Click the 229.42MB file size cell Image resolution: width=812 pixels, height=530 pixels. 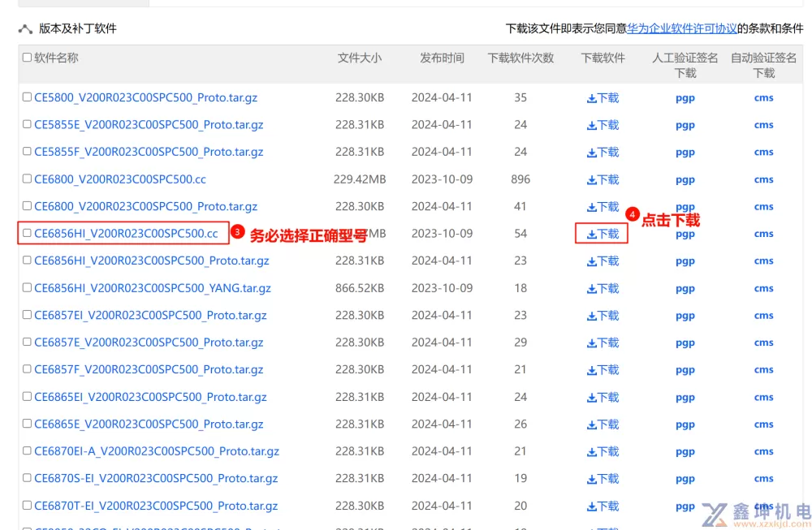(x=360, y=179)
